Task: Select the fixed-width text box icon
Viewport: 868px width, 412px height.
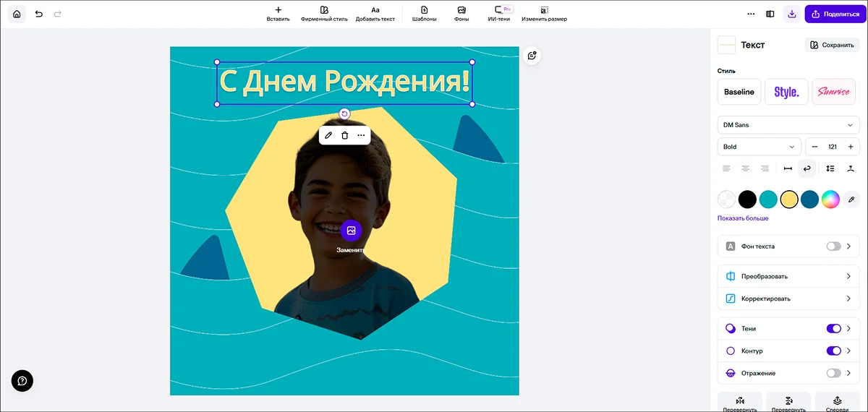Action: click(788, 168)
